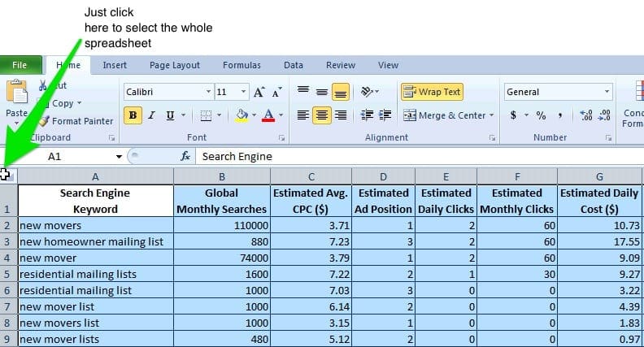Click the Format Painter brush
This screenshot has width=644, height=347.
click(45, 121)
